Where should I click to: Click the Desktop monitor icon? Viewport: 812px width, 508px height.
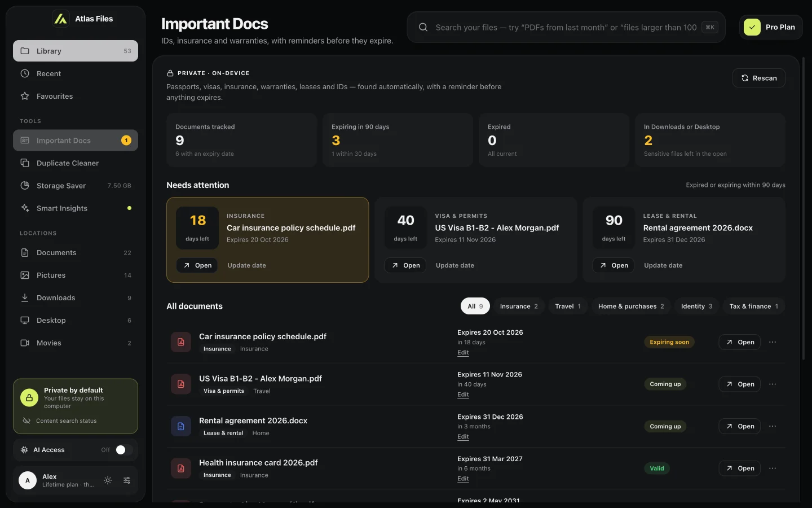[25, 321]
